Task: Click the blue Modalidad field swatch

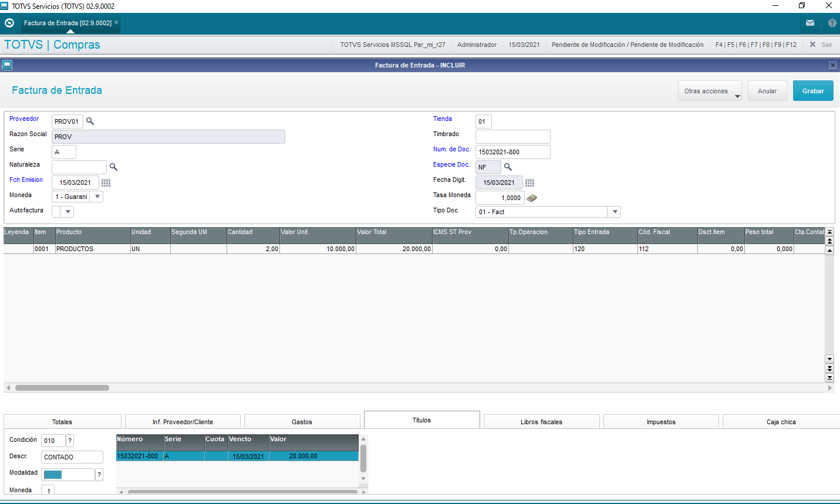Action: pos(53,475)
